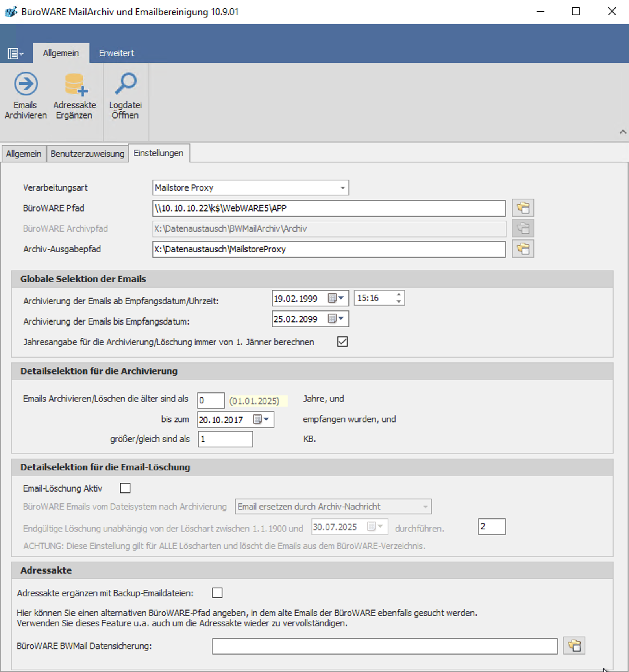The height and width of the screenshot is (672, 629).
Task: Switch to the Benutzerzuweisung tab
Action: click(87, 154)
